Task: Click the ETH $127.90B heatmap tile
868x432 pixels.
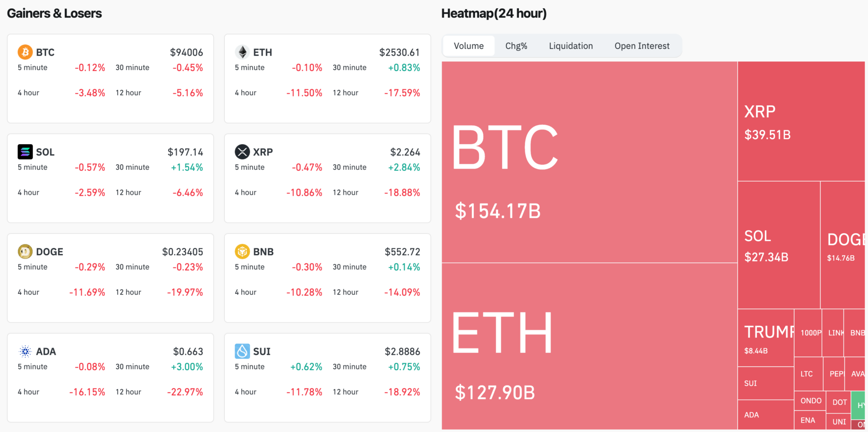Action: tap(589, 346)
